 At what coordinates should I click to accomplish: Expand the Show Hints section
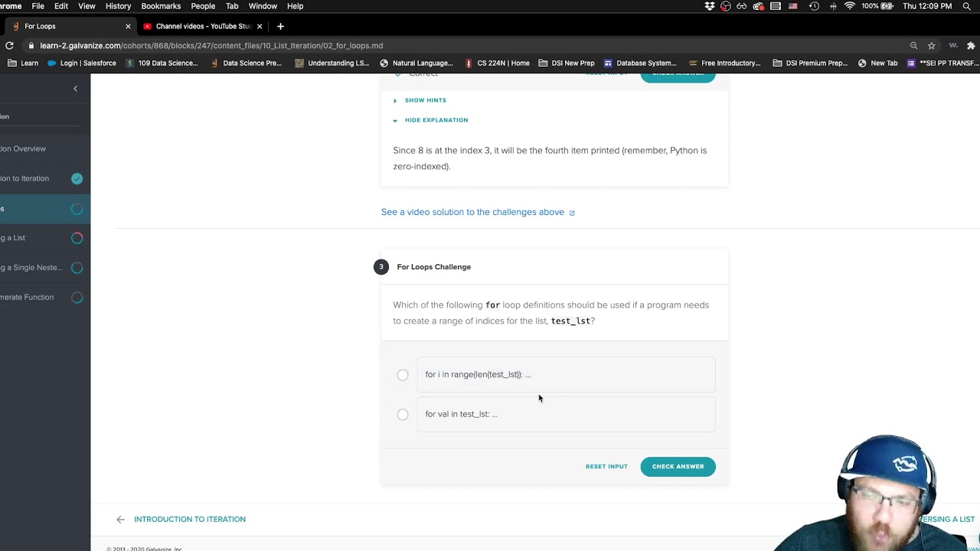click(420, 100)
